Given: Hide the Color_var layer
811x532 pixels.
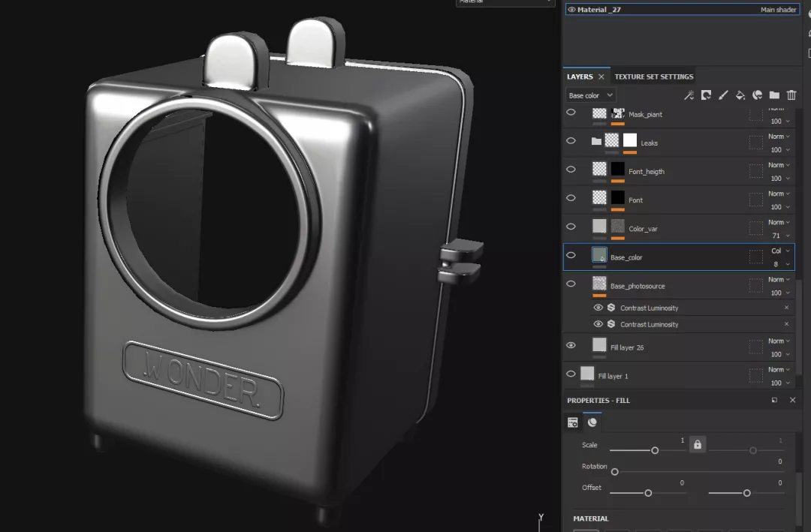Looking at the screenshot, I should [571, 227].
